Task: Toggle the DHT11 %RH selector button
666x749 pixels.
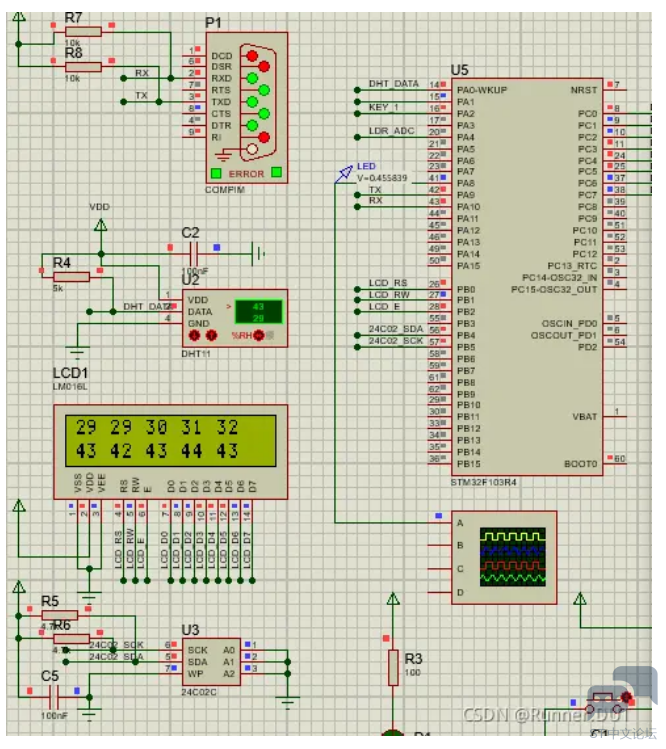Action: tap(258, 335)
